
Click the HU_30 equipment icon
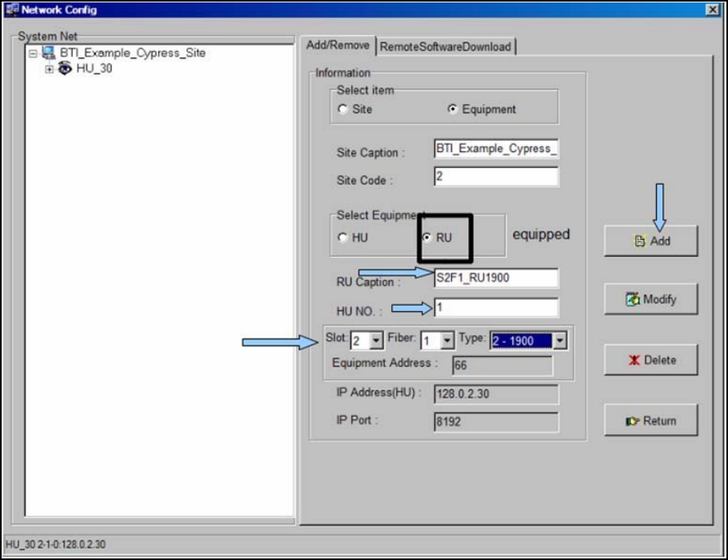65,68
